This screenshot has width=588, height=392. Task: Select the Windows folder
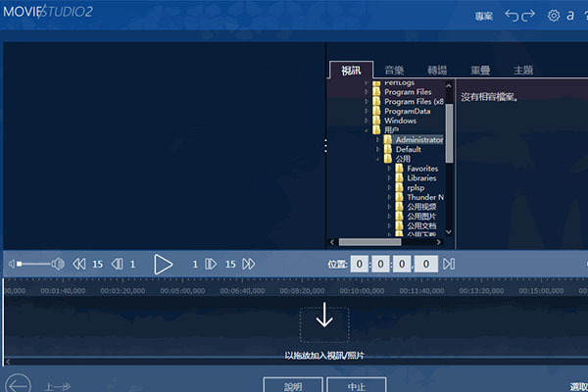coord(400,121)
